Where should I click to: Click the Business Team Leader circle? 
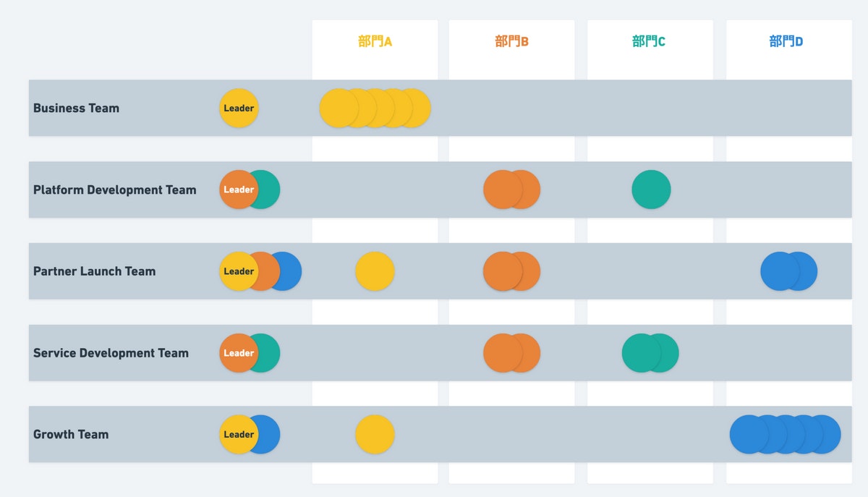[239, 109]
